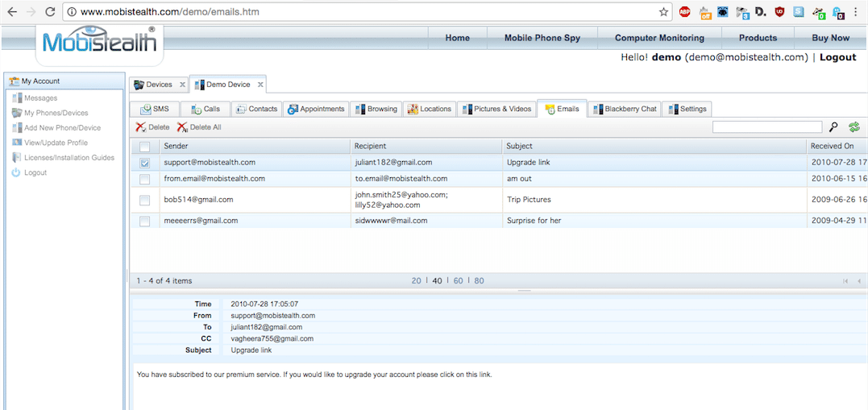Check the meeeerrs@gmail.com row checkbox
The image size is (868, 410).
coord(144,221)
